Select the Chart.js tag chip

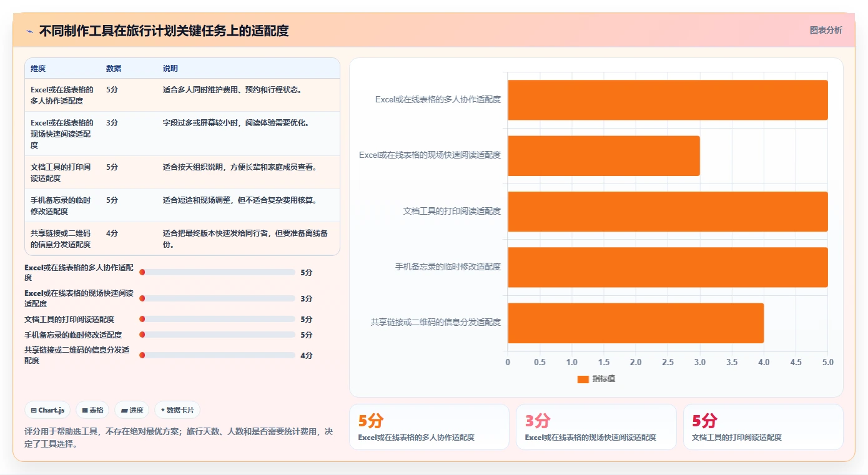pos(47,410)
